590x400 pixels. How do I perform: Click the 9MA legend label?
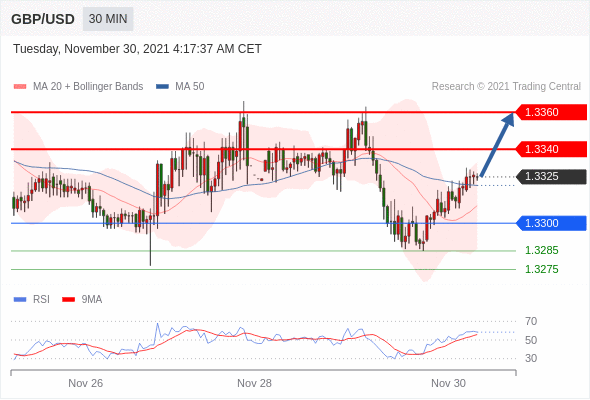click(92, 300)
